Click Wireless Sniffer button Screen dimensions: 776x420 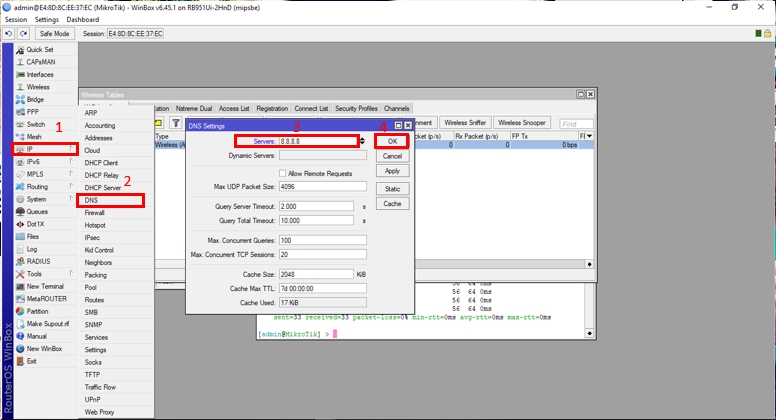[465, 123]
